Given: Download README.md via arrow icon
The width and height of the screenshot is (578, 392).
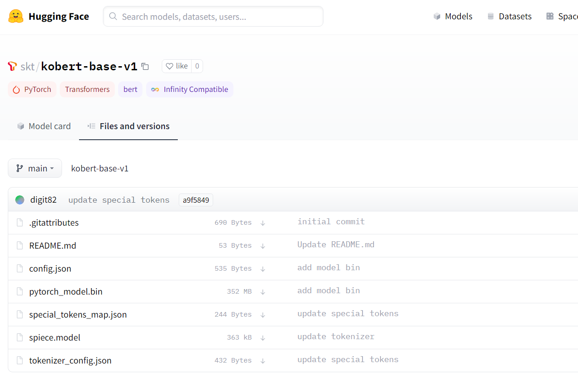Looking at the screenshot, I should pyautogui.click(x=263, y=246).
